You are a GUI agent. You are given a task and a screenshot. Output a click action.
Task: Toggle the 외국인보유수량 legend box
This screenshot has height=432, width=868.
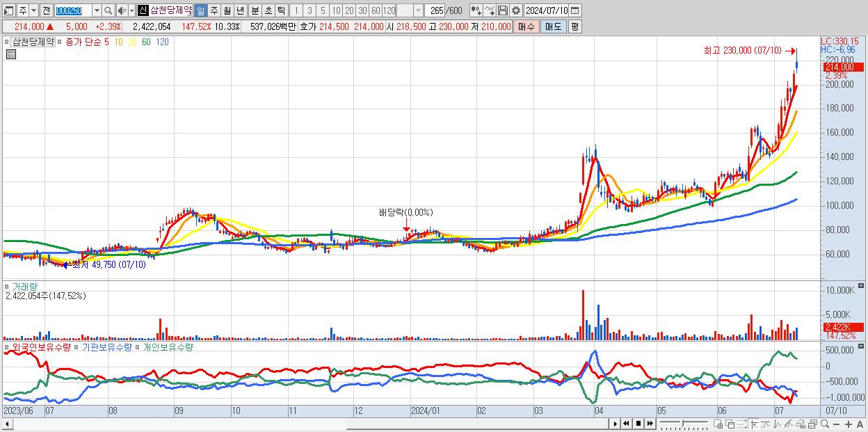8,346
